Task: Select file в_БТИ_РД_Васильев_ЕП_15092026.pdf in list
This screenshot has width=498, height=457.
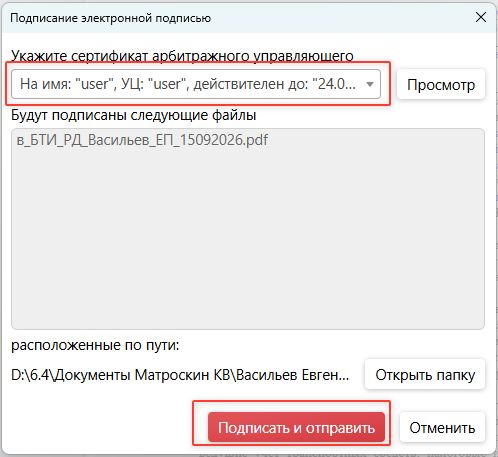Action: point(142,140)
